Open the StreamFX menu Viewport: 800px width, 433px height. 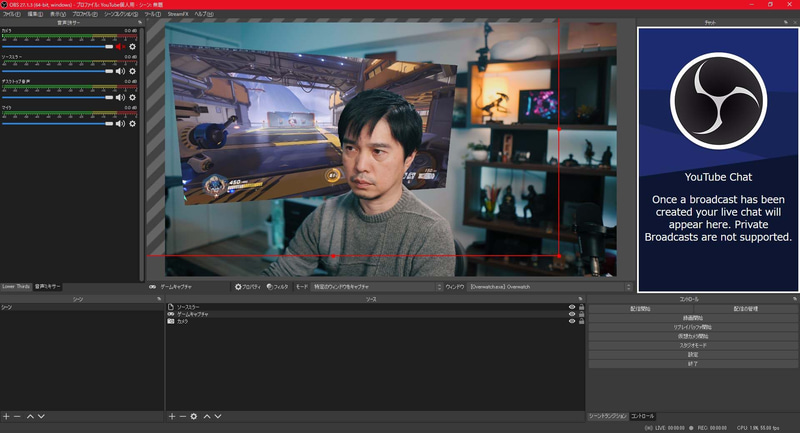178,15
